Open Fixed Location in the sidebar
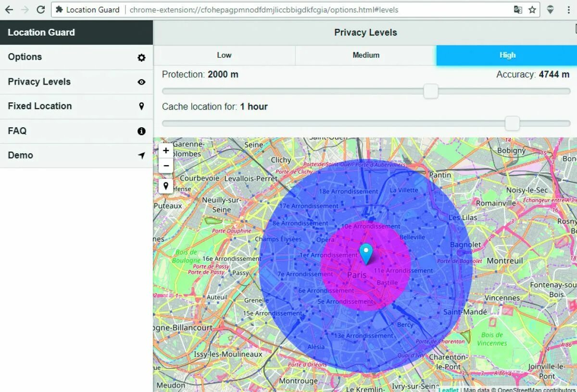 (x=76, y=107)
